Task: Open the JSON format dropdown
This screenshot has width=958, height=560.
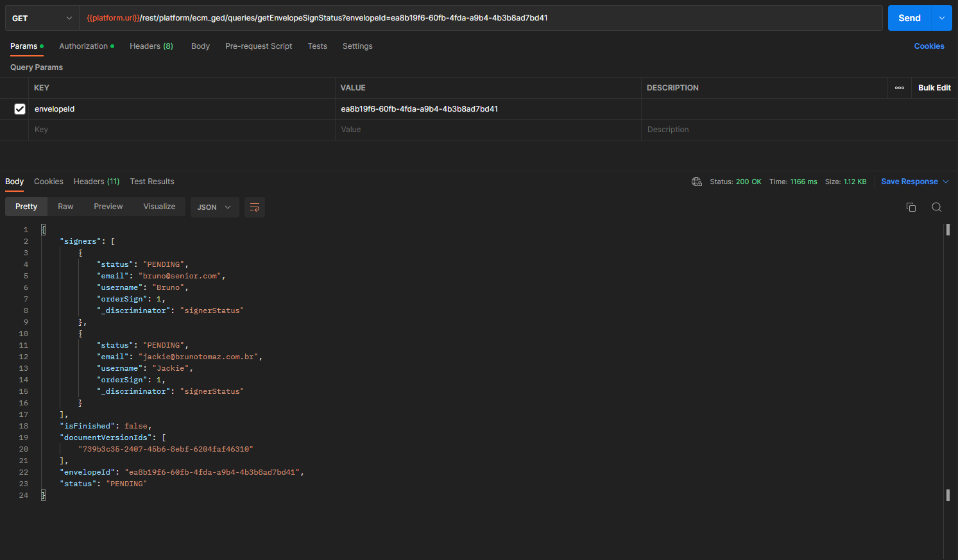Action: click(214, 207)
